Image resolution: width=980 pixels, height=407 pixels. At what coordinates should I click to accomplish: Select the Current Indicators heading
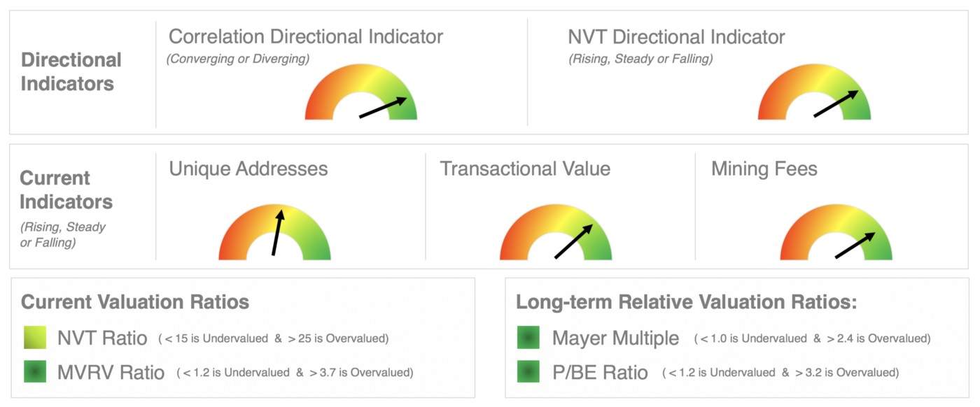tap(66, 190)
